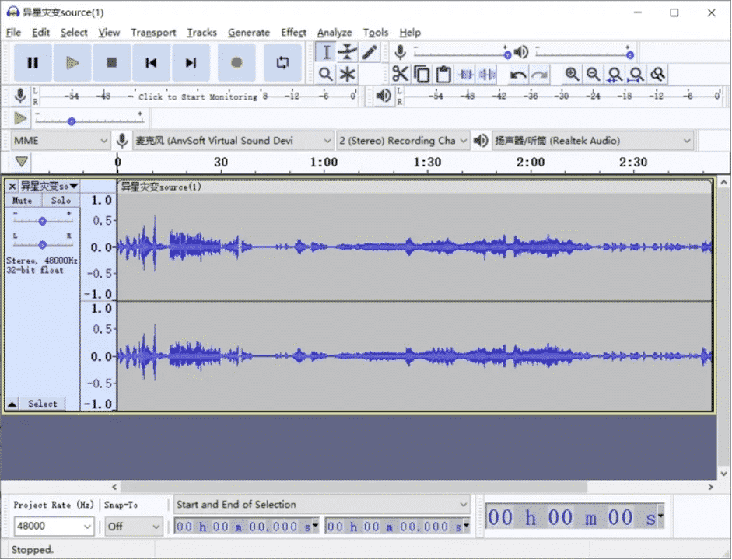The height and width of the screenshot is (560, 732).
Task: Click the track Select button
Action: pos(43,403)
